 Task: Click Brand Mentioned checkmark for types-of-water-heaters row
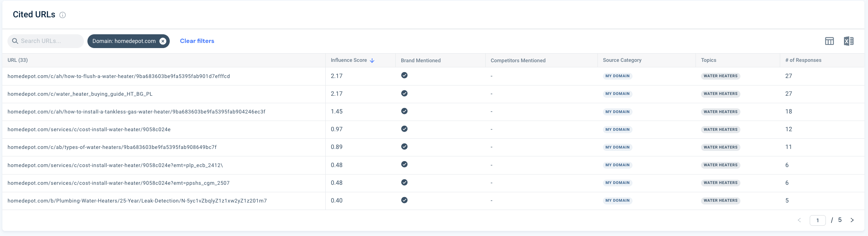[x=404, y=147]
